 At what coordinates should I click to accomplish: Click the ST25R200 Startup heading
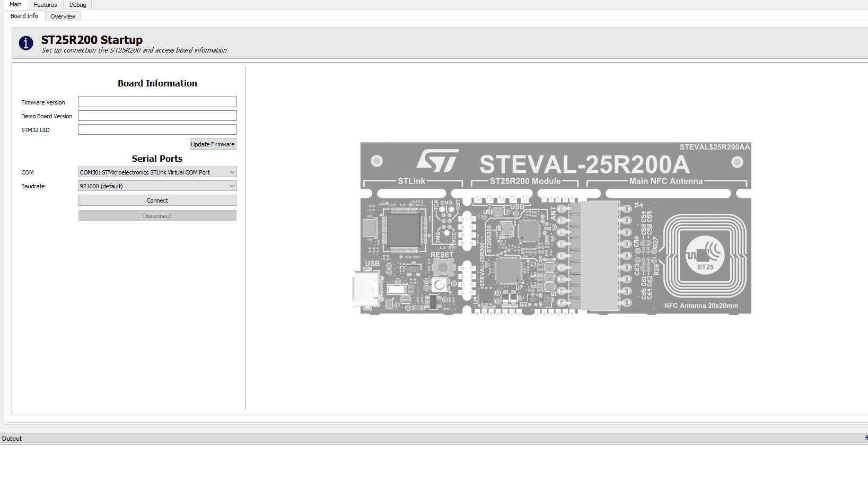click(x=92, y=40)
